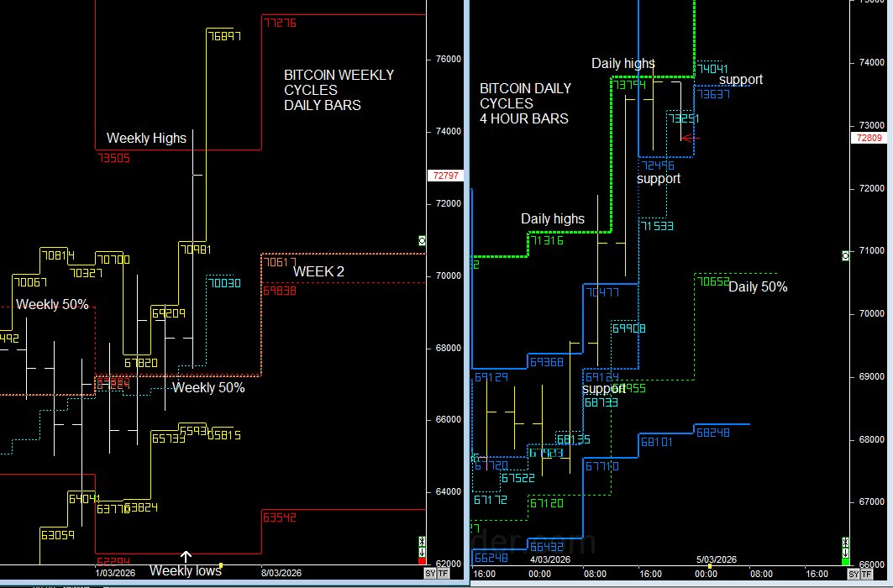Click the 63542 weekly low value
The height and width of the screenshot is (588, 893).
tap(280, 517)
